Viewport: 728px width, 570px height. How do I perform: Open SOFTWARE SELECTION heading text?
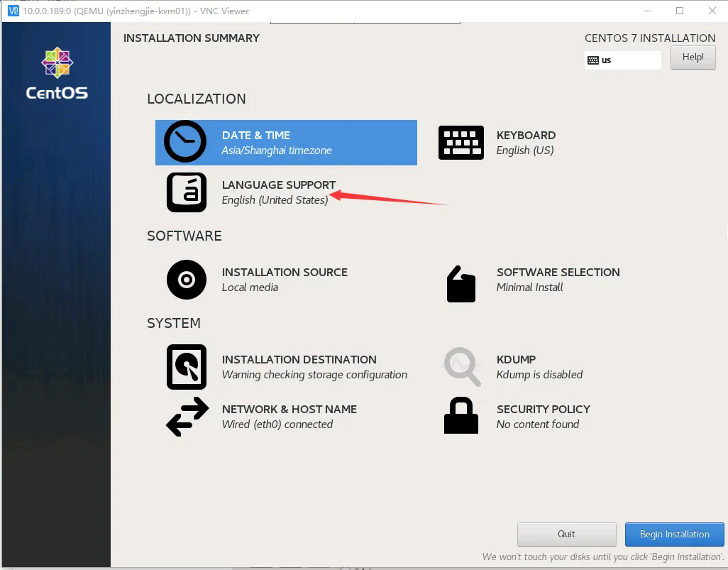click(558, 273)
